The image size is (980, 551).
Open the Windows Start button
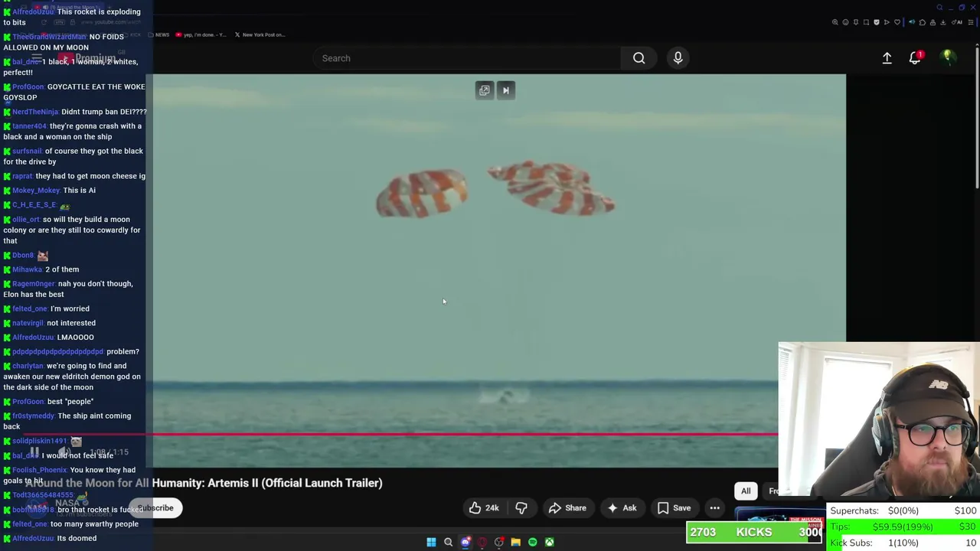point(431,542)
